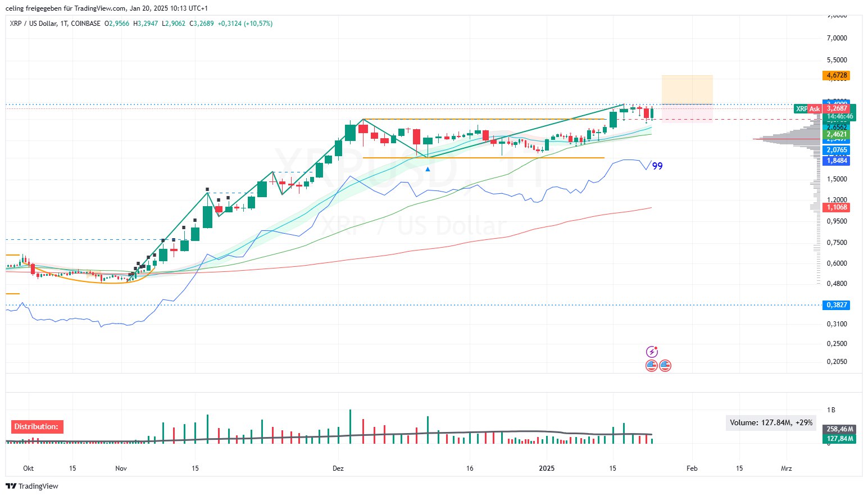Click the blue triangle marker below candles
868x496 pixels.
(428, 169)
